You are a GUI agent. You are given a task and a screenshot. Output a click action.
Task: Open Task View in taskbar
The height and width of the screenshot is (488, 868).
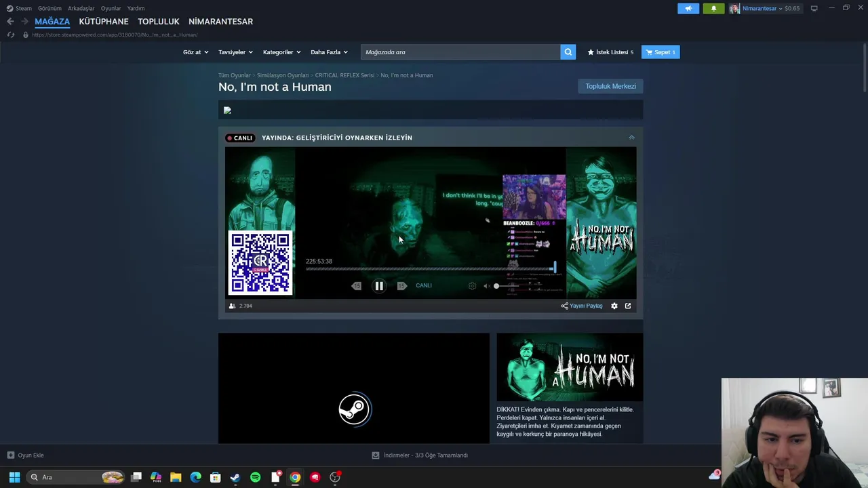136,477
